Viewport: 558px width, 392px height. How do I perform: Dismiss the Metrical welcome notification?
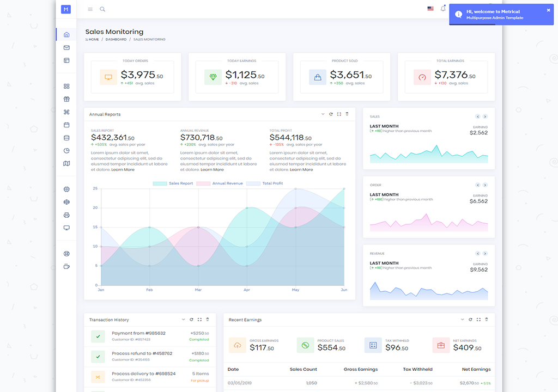pyautogui.click(x=548, y=10)
